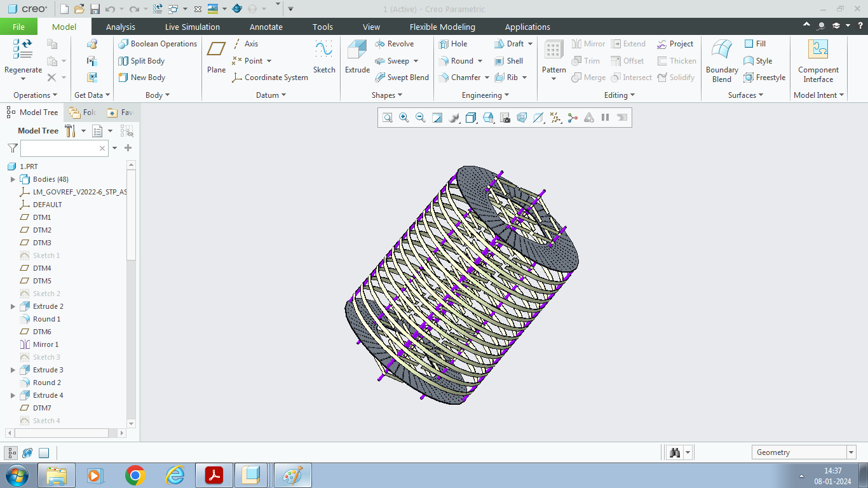Open the File menu
This screenshot has height=488, width=868.
[18, 27]
